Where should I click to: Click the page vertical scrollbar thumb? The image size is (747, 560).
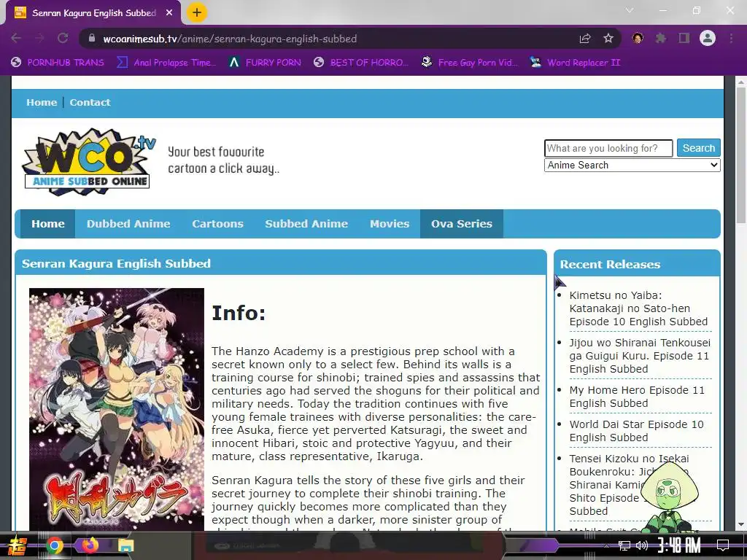(x=741, y=155)
